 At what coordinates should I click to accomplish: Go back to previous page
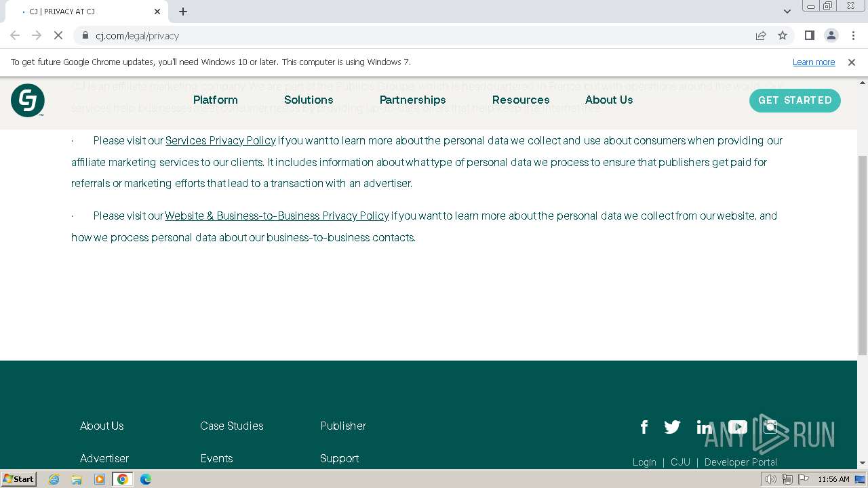15,35
